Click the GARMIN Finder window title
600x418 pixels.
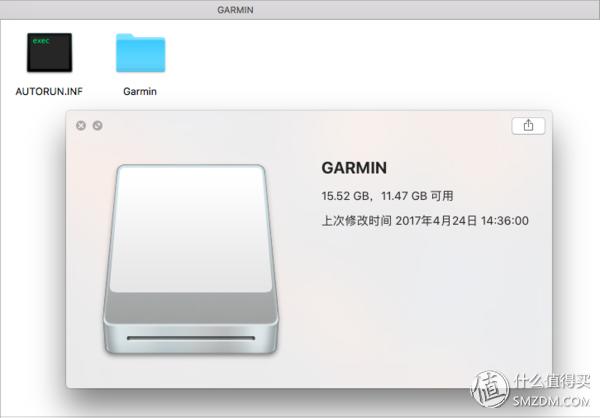coord(235,10)
